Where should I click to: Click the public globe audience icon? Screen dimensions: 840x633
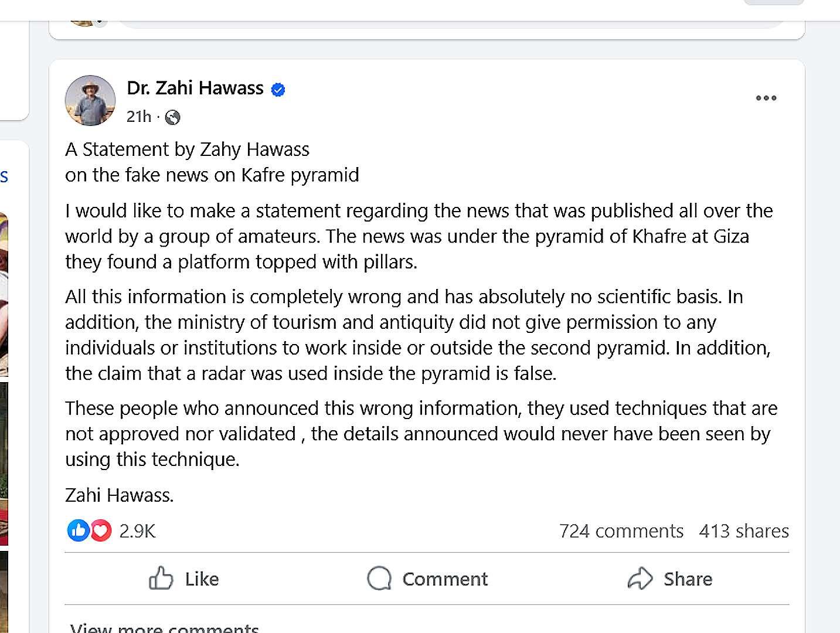pos(172,117)
